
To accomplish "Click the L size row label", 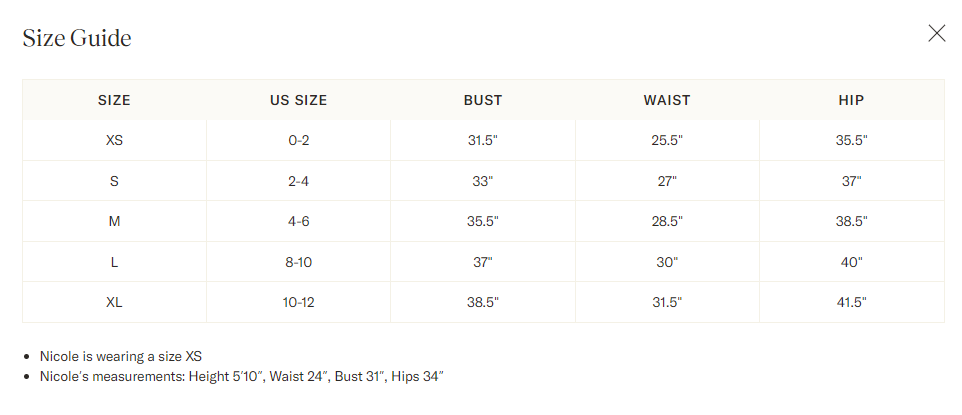I will [114, 262].
